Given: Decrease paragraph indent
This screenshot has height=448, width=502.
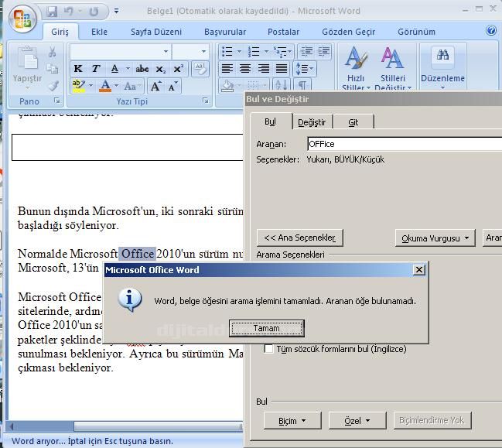Looking at the screenshot, I should click(307, 52).
